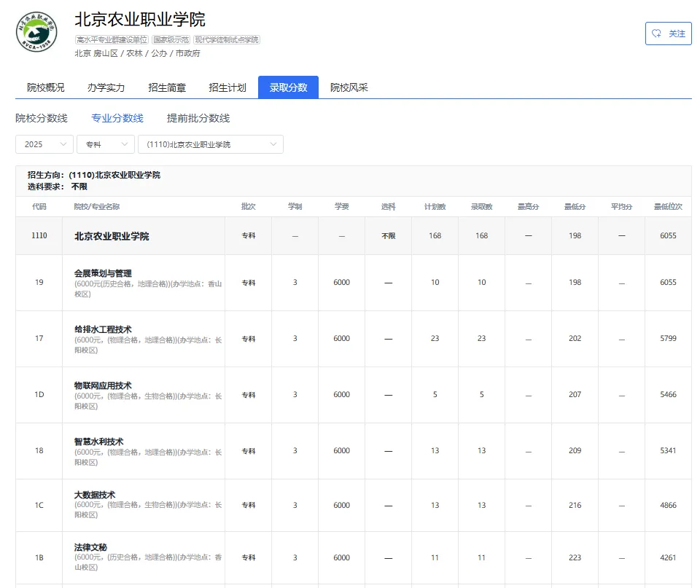Click lowest score 223 for 法律文秘
The image size is (700, 588).
tap(575, 557)
